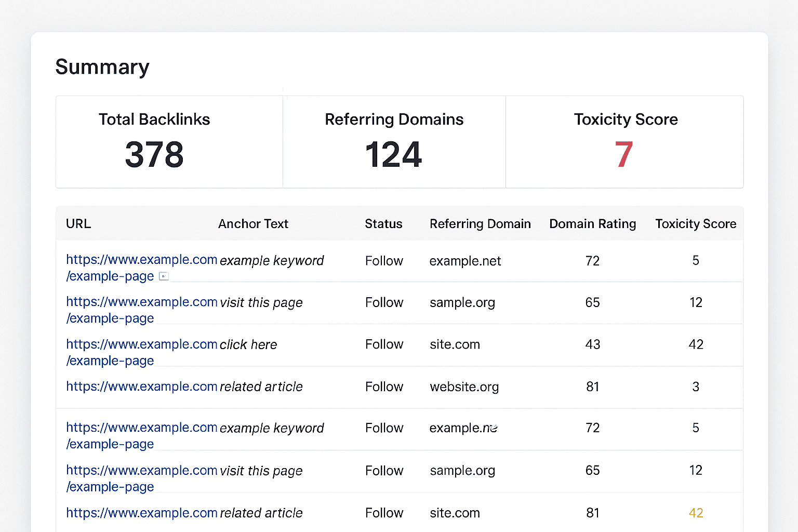The image size is (798, 532).
Task: Sort by the Referring Domain column header
Action: [x=480, y=224]
